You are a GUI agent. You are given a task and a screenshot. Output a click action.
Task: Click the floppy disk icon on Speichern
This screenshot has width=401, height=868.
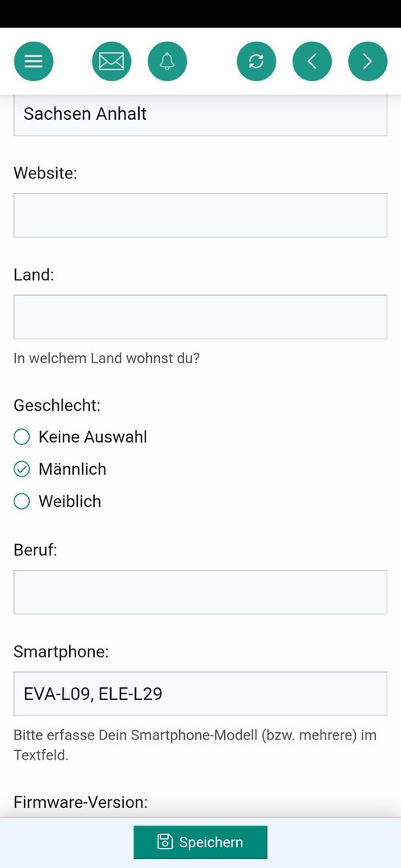tap(165, 841)
